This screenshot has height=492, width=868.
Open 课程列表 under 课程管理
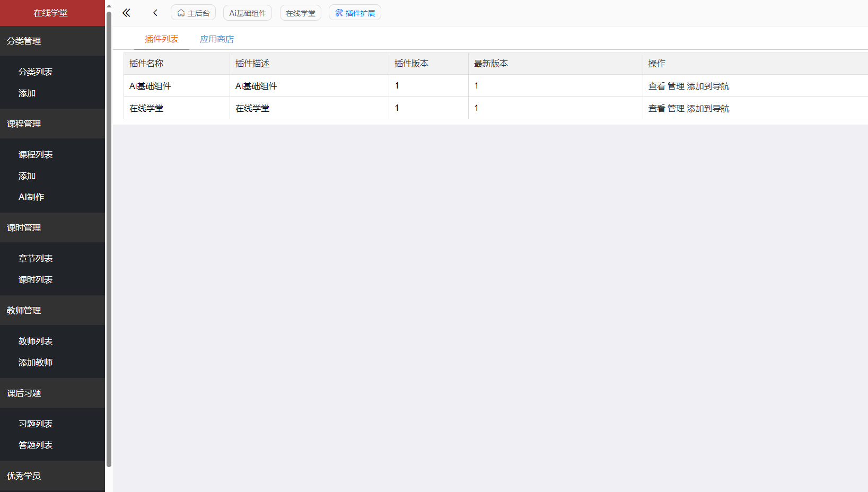click(x=36, y=154)
